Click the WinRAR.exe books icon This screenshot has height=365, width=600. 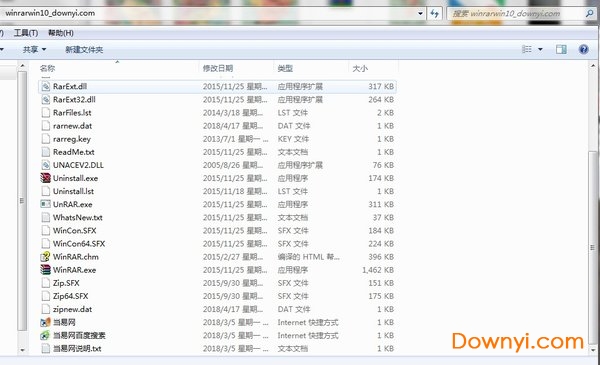46,270
